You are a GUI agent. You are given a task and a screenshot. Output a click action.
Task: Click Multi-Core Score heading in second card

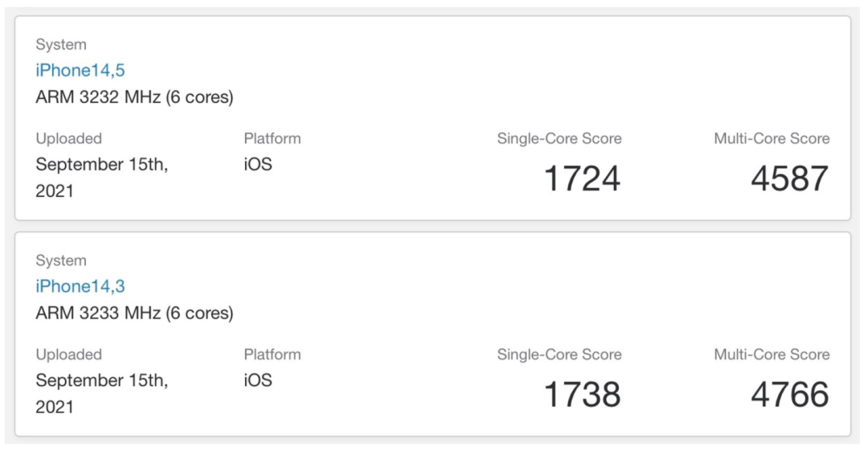coord(772,355)
